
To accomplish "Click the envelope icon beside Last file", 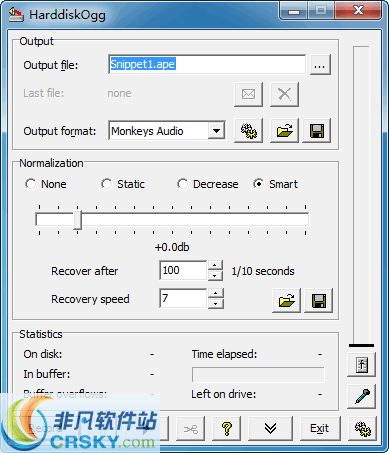I will (x=248, y=95).
